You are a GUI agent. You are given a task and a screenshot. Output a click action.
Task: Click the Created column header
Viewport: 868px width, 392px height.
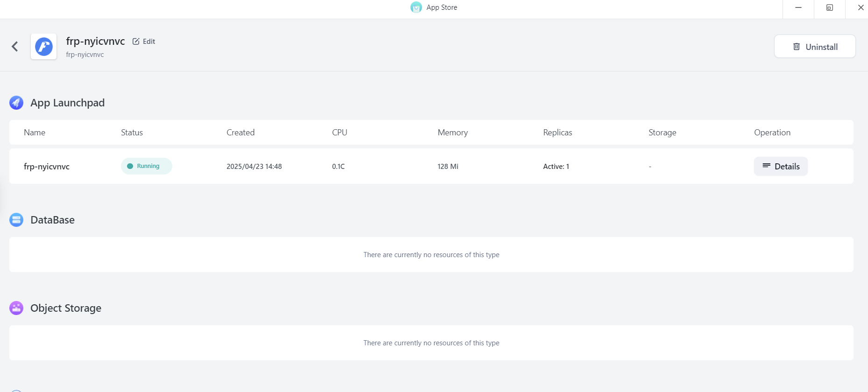pos(240,133)
